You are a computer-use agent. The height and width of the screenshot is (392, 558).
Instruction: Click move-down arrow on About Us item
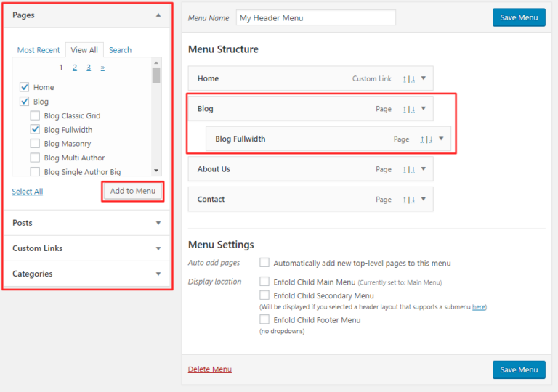(413, 170)
